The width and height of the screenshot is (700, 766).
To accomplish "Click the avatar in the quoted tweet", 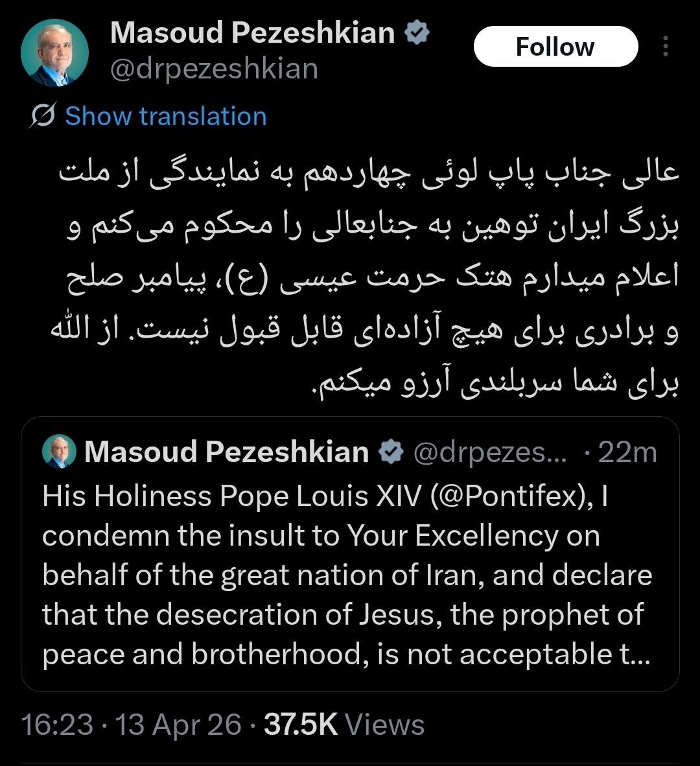I will [x=59, y=452].
